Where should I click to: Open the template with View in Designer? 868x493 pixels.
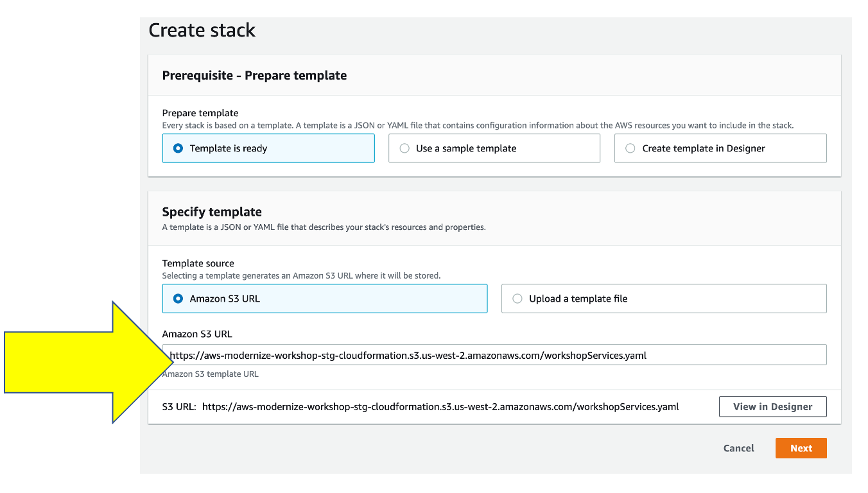tap(772, 407)
